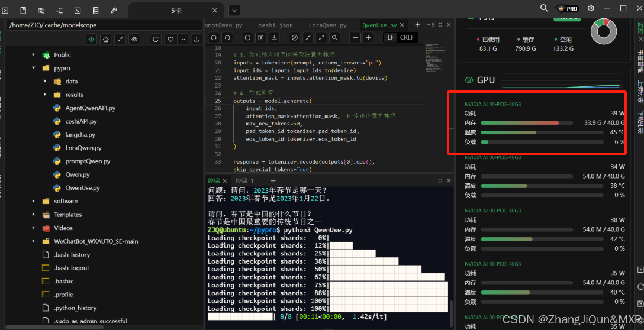Image resolution: width=644 pixels, height=330 pixels.
Task: Select the .python_history file
Action: (x=75, y=308)
